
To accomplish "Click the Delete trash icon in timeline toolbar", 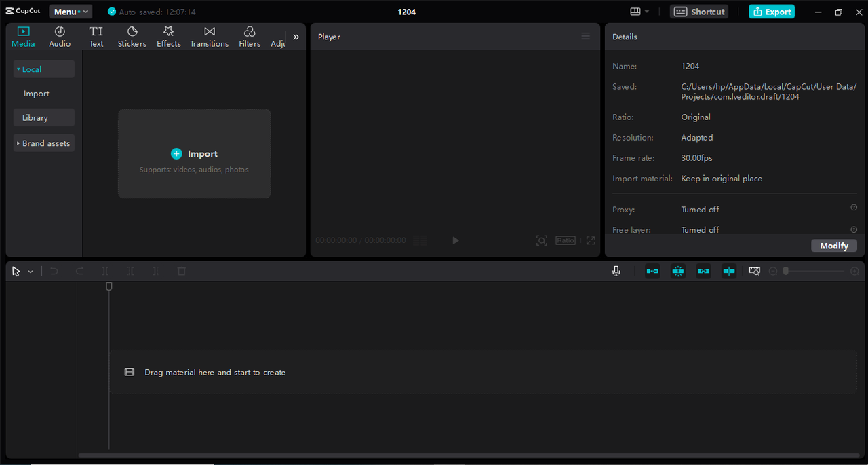I will [x=181, y=271].
